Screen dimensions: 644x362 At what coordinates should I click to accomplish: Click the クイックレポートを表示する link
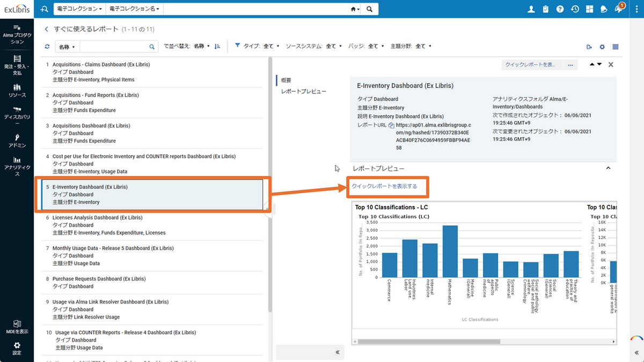click(384, 186)
